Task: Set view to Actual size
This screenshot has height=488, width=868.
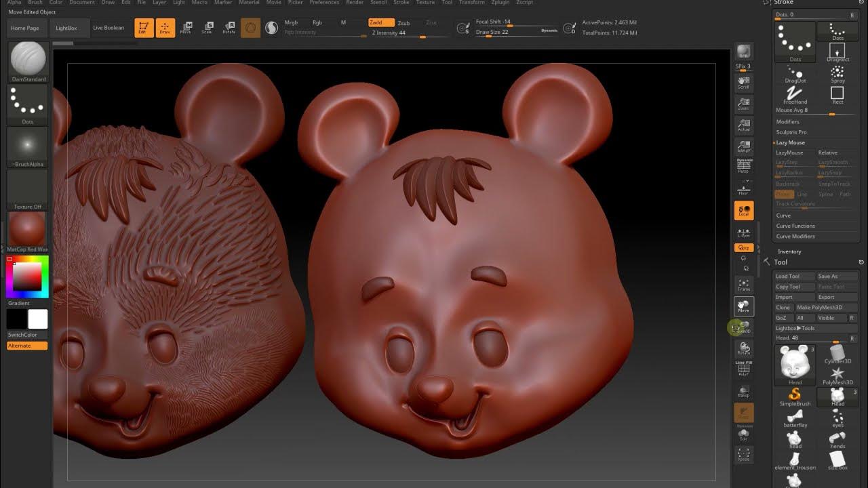Action: [744, 125]
